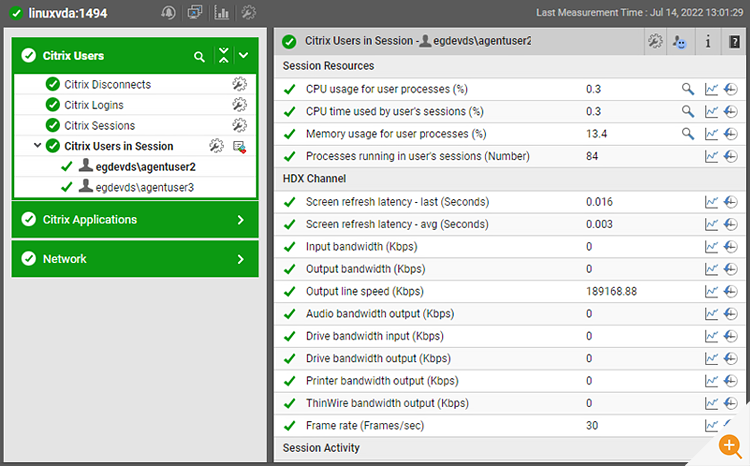
Task: Show info icon in details header
Action: 708,42
